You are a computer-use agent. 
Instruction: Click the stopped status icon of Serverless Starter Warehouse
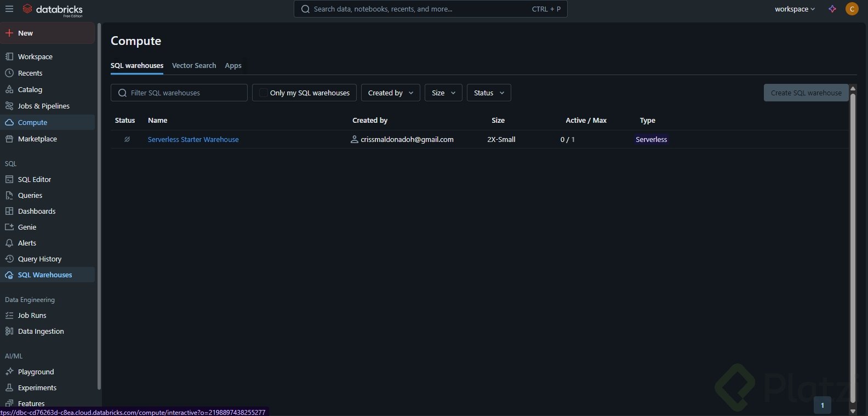[127, 140]
